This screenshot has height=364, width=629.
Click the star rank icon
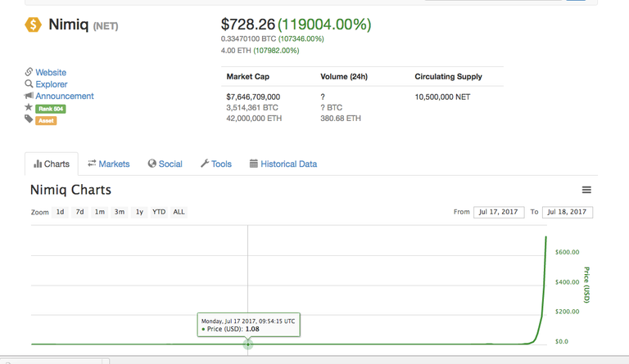(x=29, y=108)
